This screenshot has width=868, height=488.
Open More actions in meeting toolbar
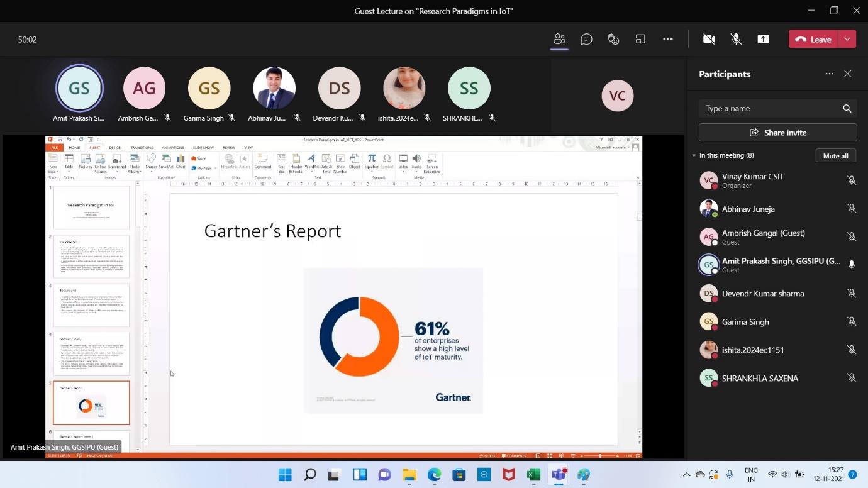click(667, 39)
